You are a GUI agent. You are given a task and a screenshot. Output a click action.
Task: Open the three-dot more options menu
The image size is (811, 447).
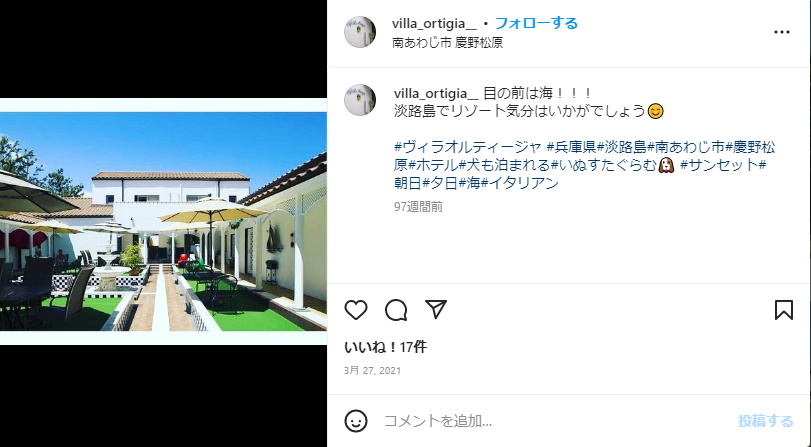click(782, 32)
